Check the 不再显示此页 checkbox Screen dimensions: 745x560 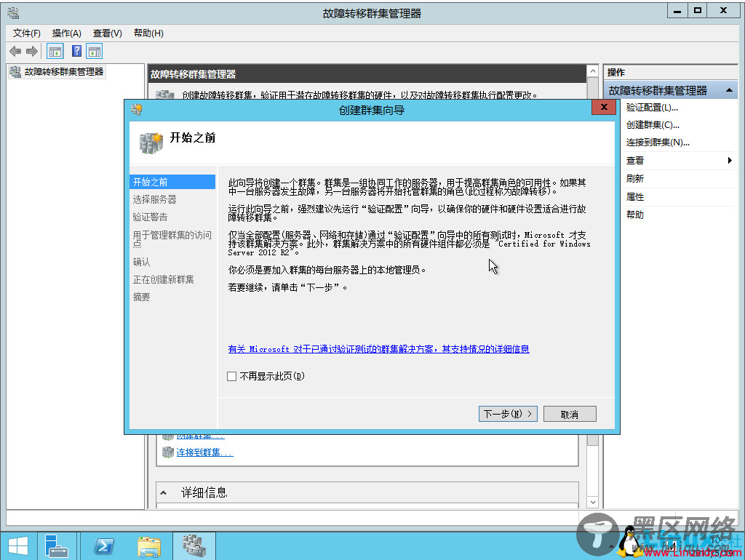[232, 376]
